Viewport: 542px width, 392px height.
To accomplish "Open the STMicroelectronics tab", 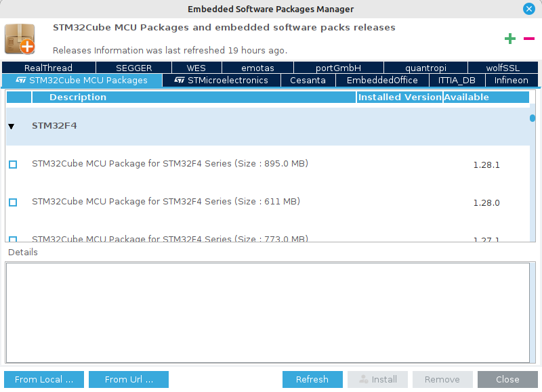I will click(x=222, y=81).
